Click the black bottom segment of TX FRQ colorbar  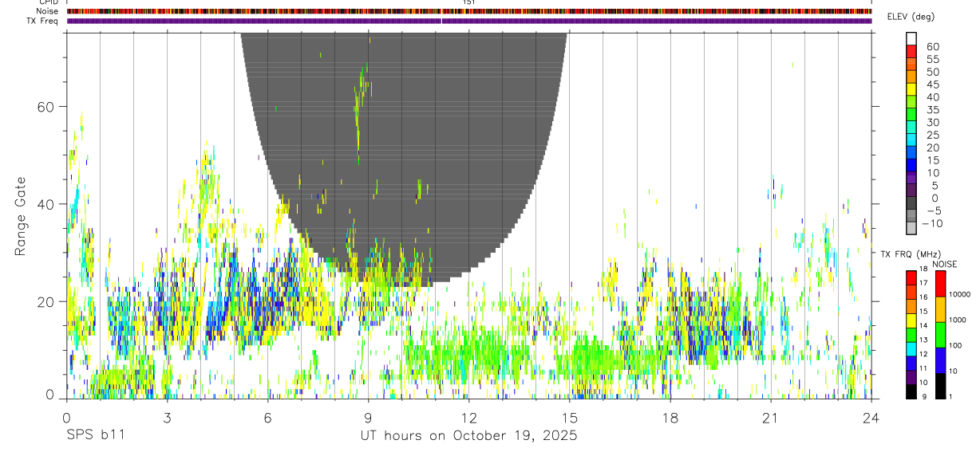coord(911,391)
